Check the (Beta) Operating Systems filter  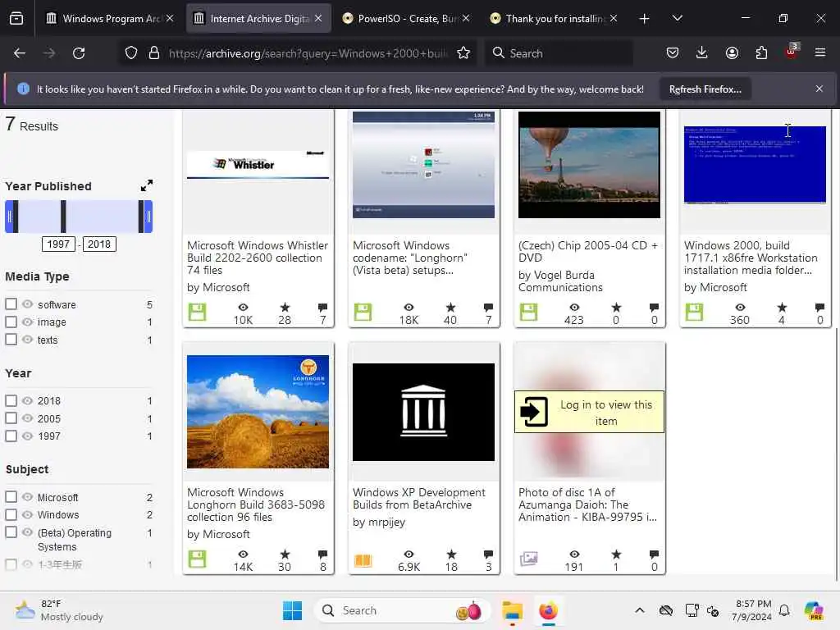click(x=11, y=532)
